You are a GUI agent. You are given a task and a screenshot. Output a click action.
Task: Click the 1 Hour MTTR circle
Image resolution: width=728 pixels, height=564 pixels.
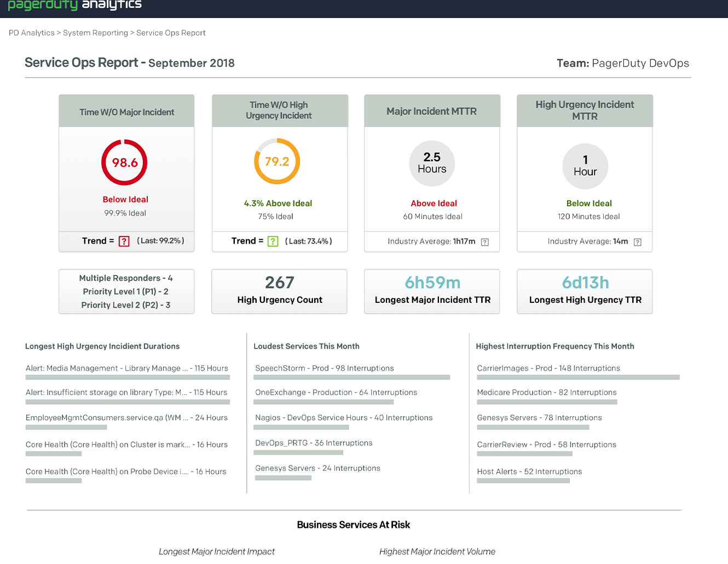pyautogui.click(x=585, y=166)
